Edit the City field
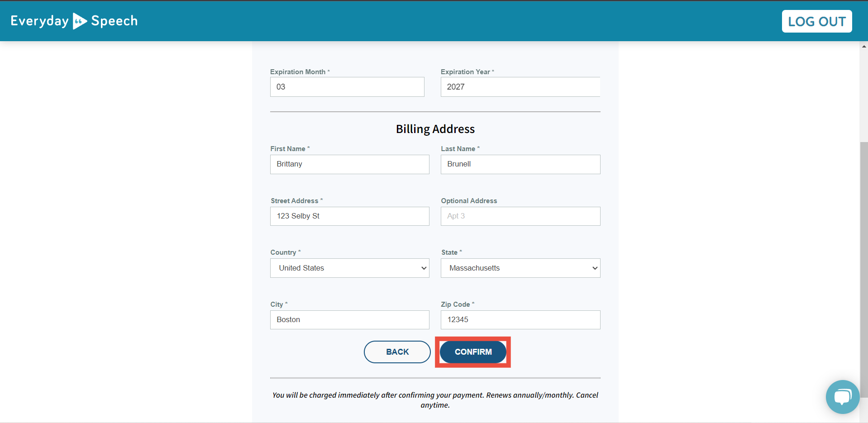The width and height of the screenshot is (868, 423). (350, 320)
